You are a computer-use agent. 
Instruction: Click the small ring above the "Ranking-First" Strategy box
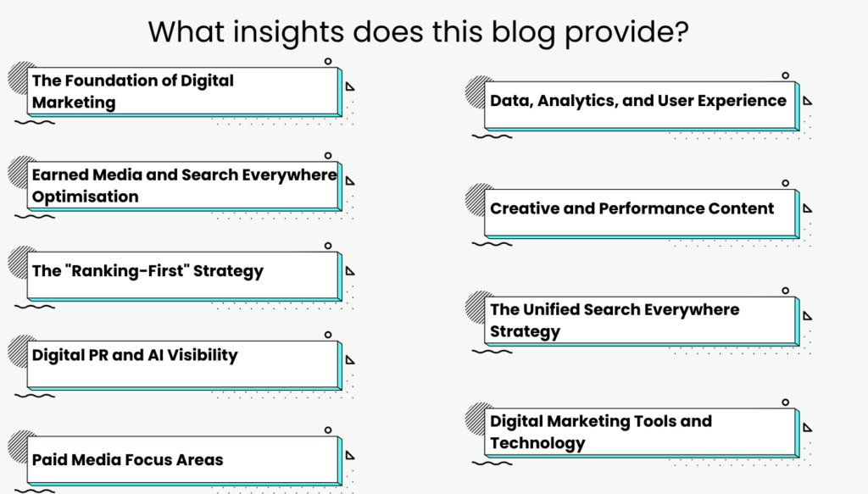pos(328,246)
